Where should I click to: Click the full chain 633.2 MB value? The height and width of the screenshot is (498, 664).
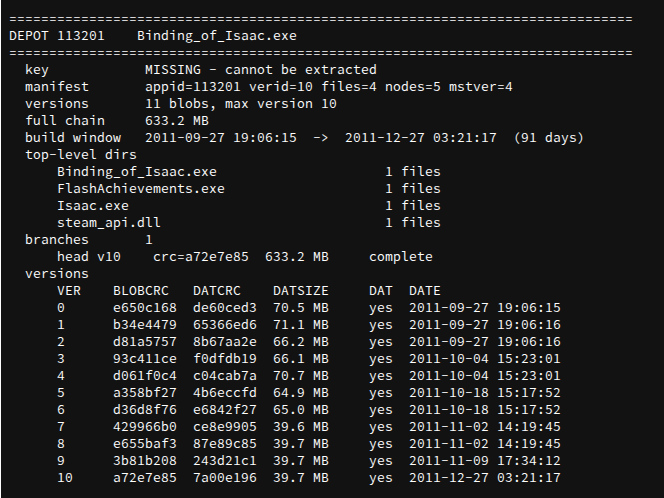click(x=177, y=121)
